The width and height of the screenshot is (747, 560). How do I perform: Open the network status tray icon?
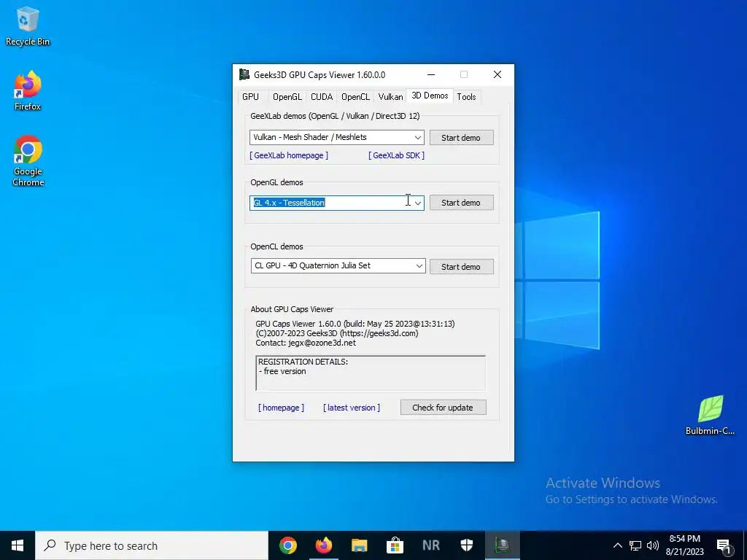(x=635, y=545)
